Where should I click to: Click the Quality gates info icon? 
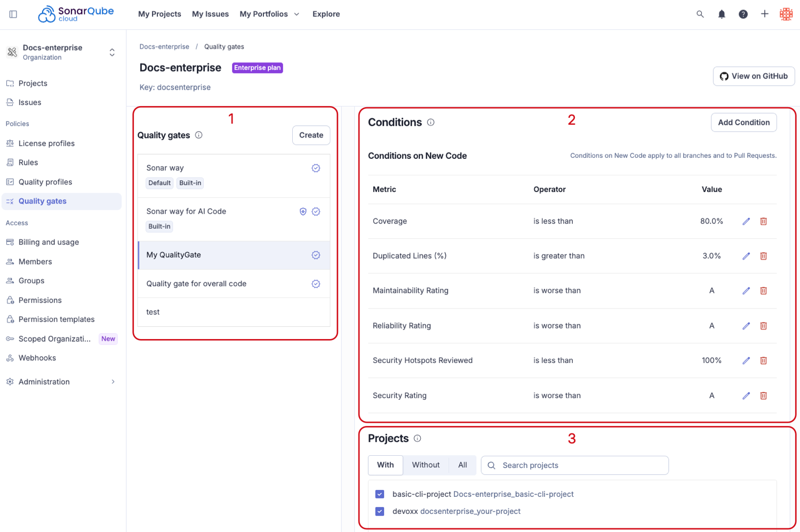199,135
